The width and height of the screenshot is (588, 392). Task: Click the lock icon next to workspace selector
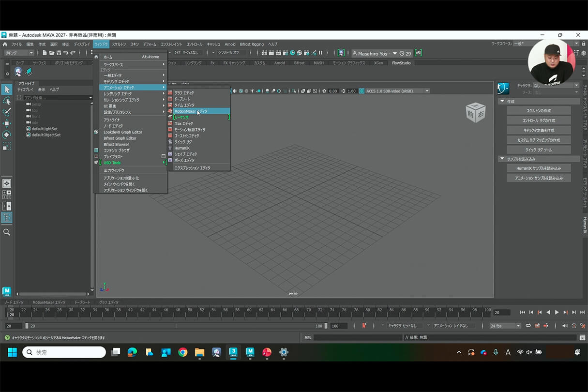pos(583,44)
